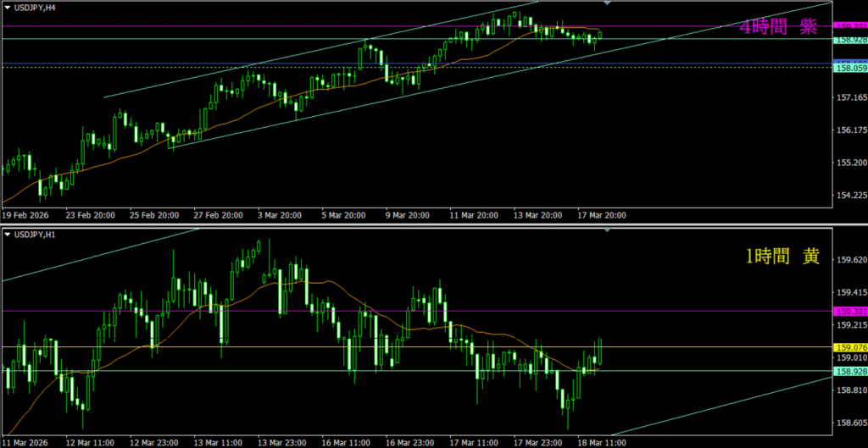Select the yellow 159.076 price tag
The height and width of the screenshot is (448, 868).
click(x=850, y=347)
